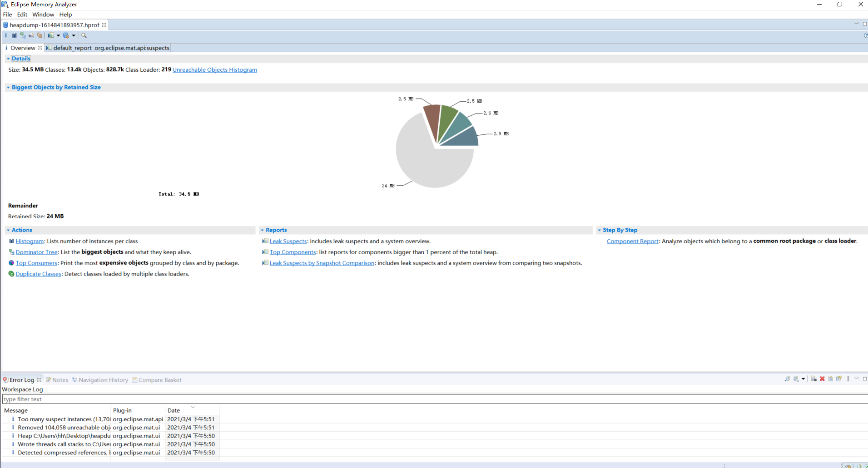Click the Import Log icon

[796, 379]
